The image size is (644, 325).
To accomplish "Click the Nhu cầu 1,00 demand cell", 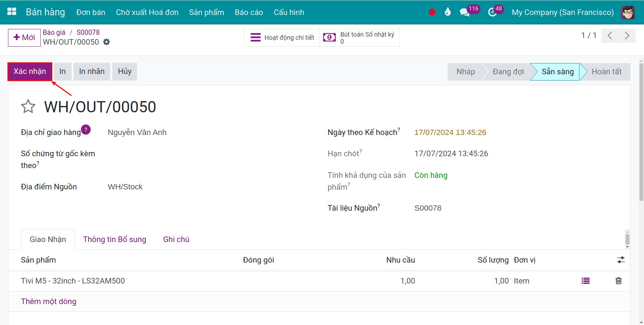I will pos(408,281).
